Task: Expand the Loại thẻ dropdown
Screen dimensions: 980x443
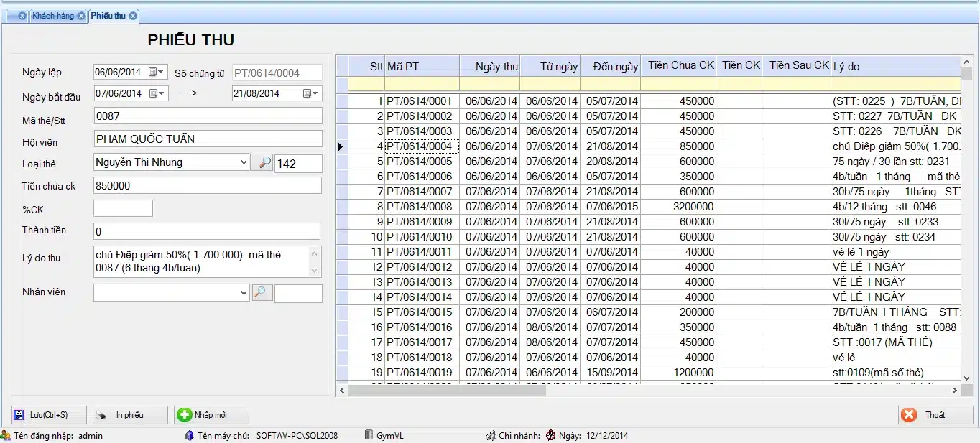Action: pos(243,163)
